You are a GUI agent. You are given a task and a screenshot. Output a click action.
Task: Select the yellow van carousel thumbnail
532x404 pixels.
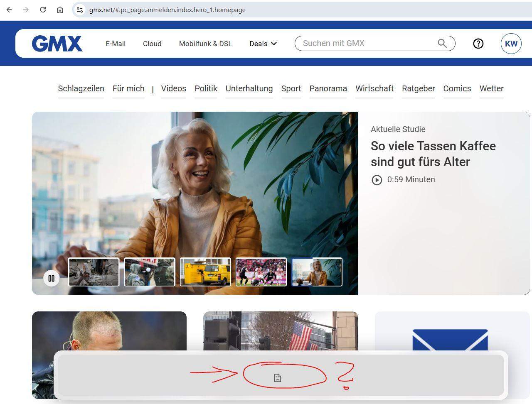point(205,272)
